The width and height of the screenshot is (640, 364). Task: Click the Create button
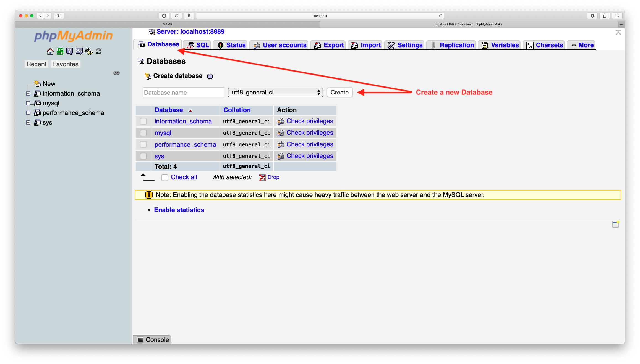click(x=339, y=93)
